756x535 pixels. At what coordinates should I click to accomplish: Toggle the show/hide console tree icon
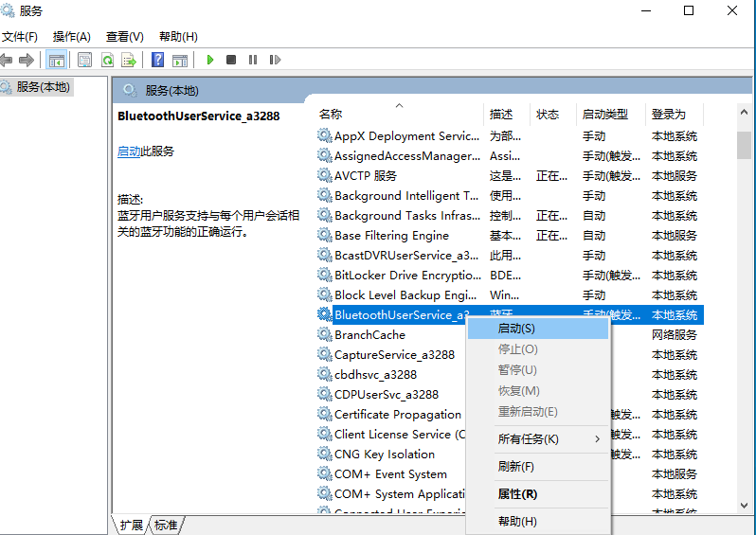click(56, 60)
